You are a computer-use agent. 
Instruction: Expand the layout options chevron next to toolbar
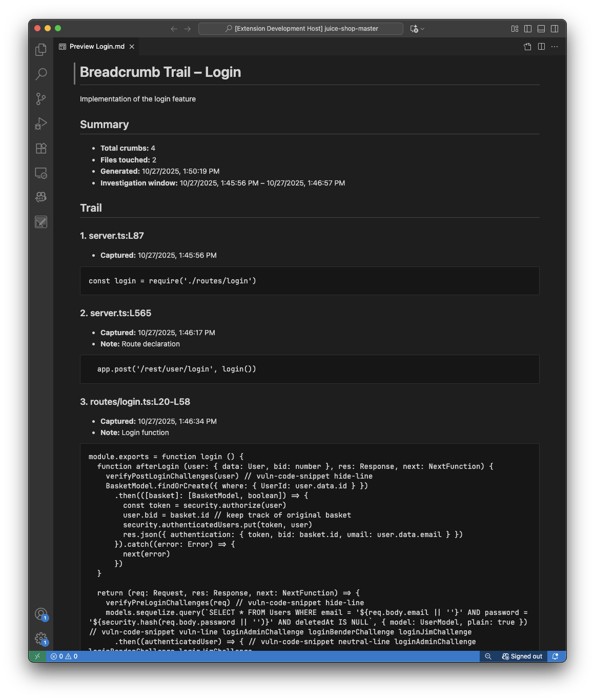click(x=422, y=29)
